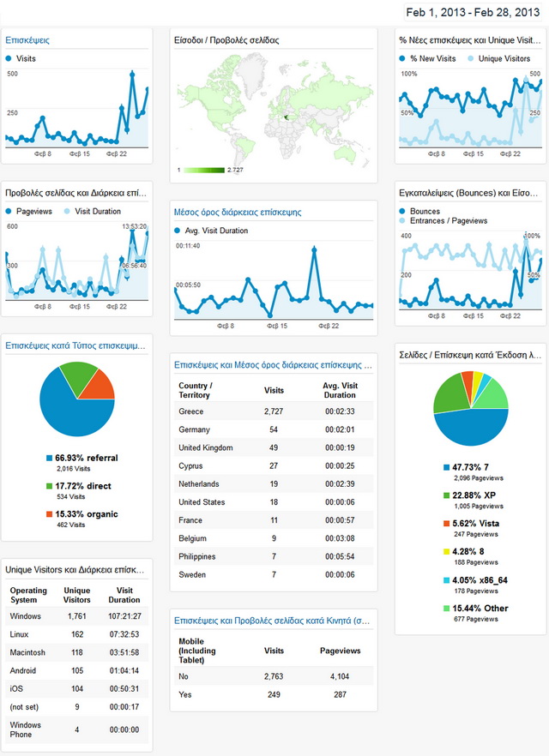Open the Επισκέψεις widget title
Viewport: 549px width, 756px height.
click(27, 40)
